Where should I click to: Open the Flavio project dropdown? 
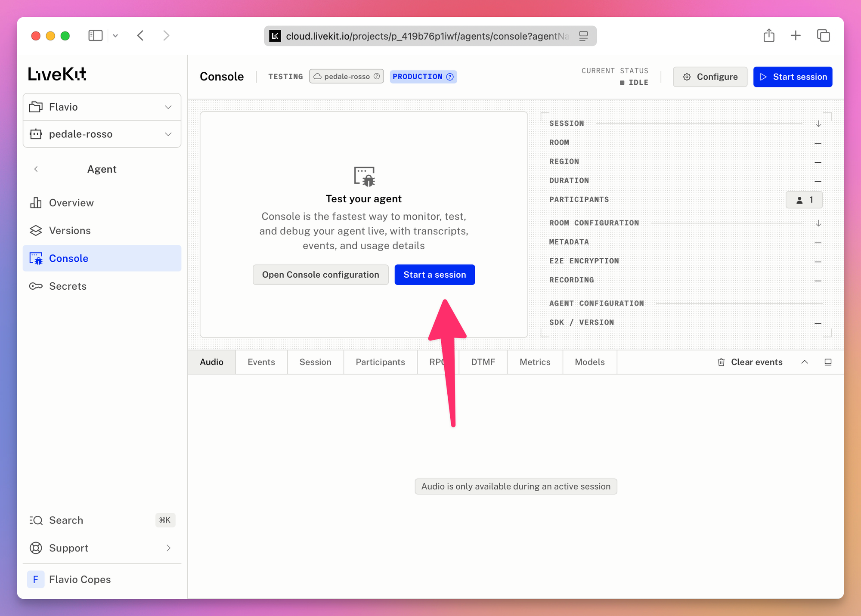[102, 107]
